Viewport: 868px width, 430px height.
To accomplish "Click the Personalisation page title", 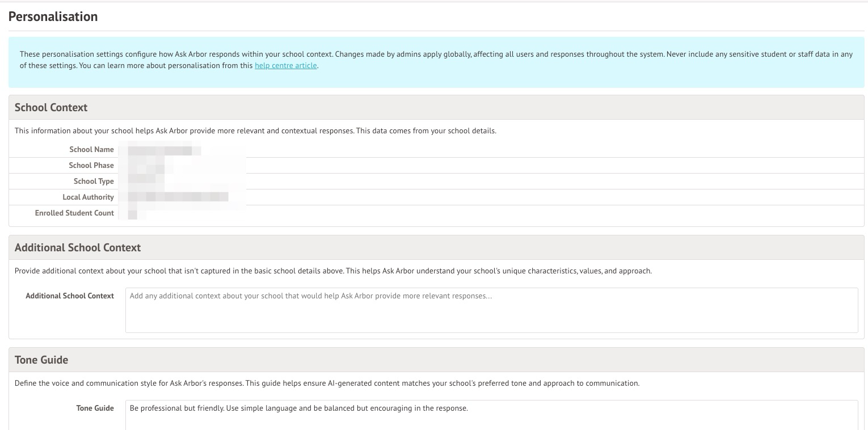I will (53, 17).
